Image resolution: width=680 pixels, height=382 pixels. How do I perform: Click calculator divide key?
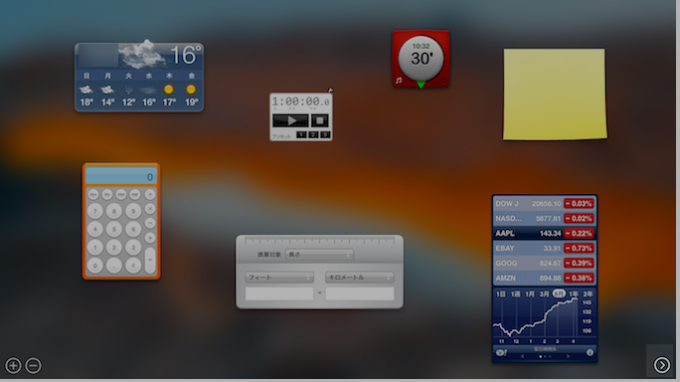coord(150,194)
